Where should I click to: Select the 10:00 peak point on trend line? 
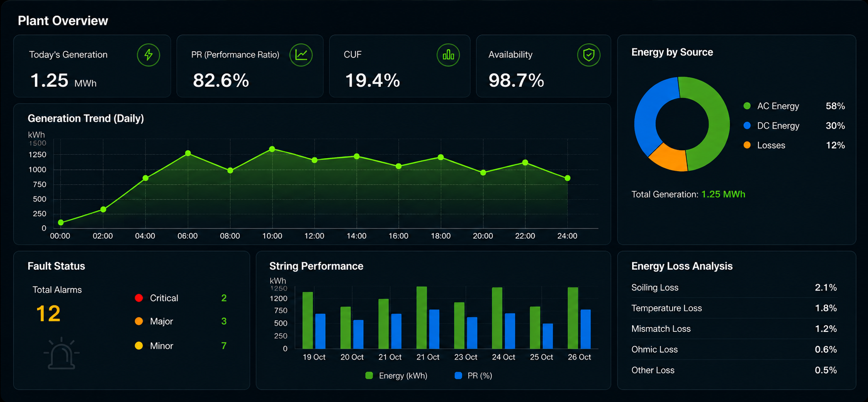(x=272, y=149)
